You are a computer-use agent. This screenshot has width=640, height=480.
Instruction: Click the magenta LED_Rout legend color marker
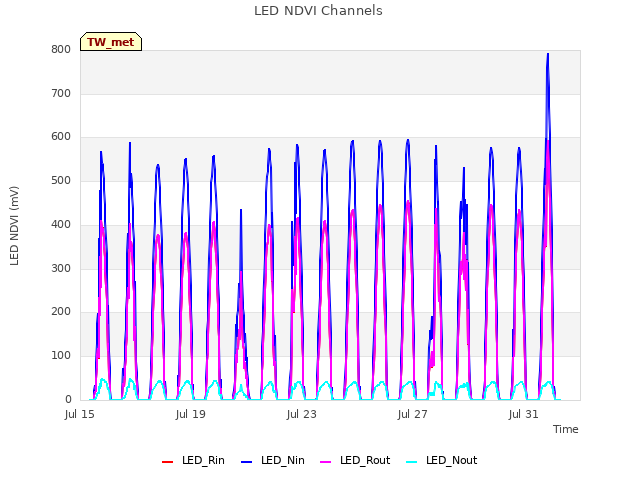[x=325, y=462]
